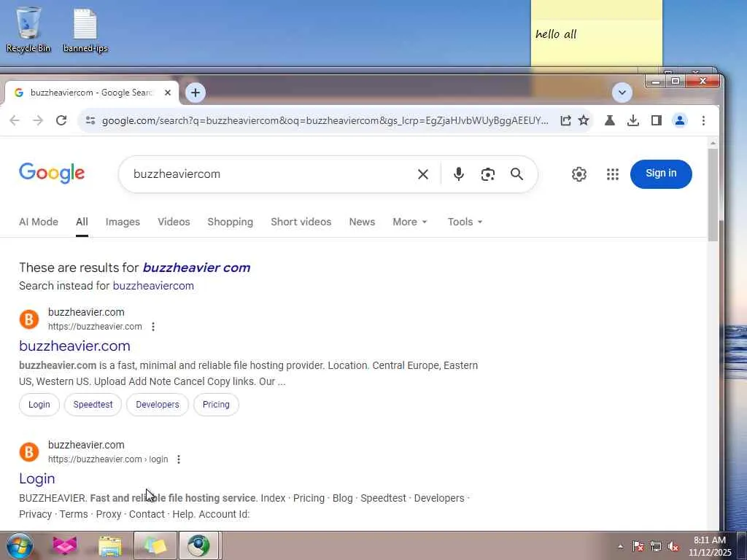Click the browser back arrow

(15, 120)
